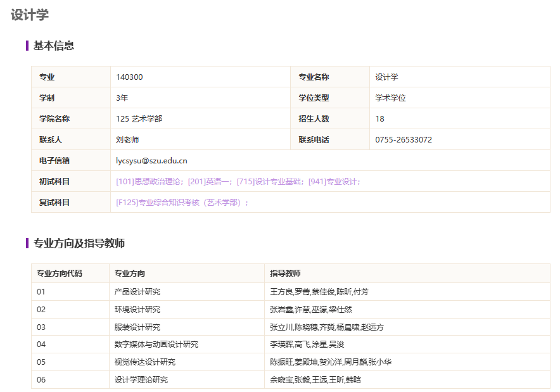Click the [F125]专业综合知识考核 retest subject link
This screenshot has height=392, width=560.
click(180, 203)
